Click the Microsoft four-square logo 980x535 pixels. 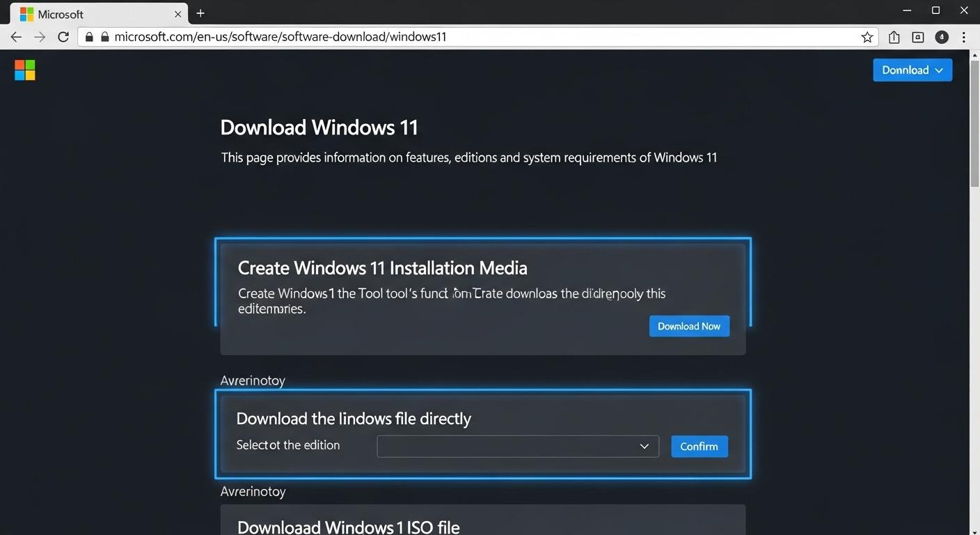(24, 70)
